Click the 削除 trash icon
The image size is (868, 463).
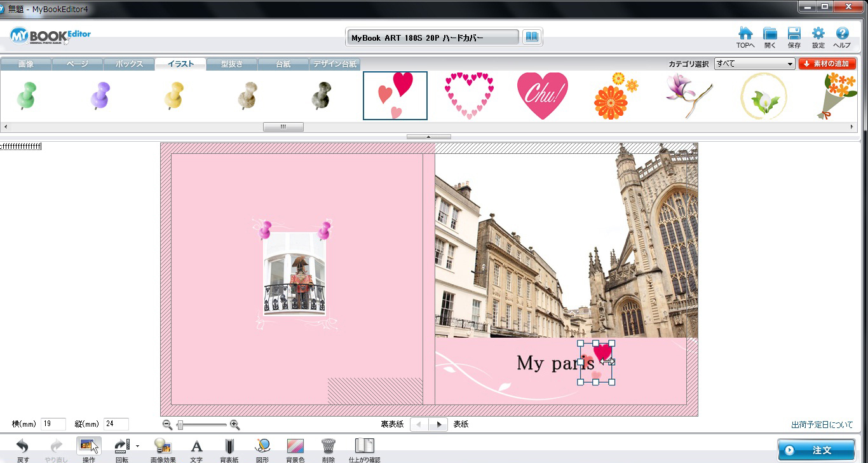click(328, 446)
